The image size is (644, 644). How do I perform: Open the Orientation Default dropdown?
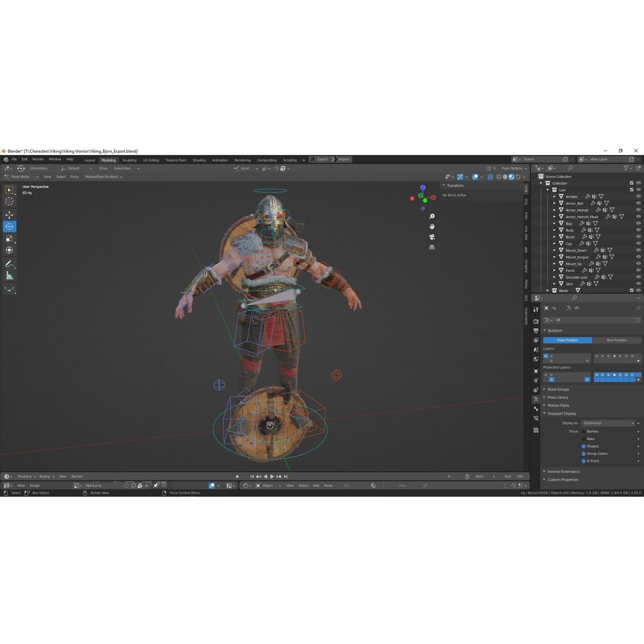click(x=76, y=168)
